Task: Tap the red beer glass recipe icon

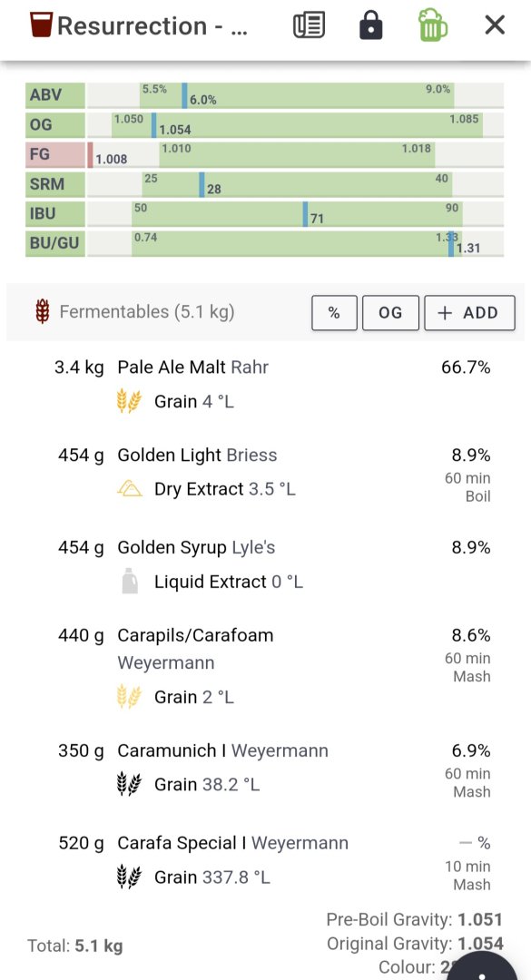Action: coord(41,25)
